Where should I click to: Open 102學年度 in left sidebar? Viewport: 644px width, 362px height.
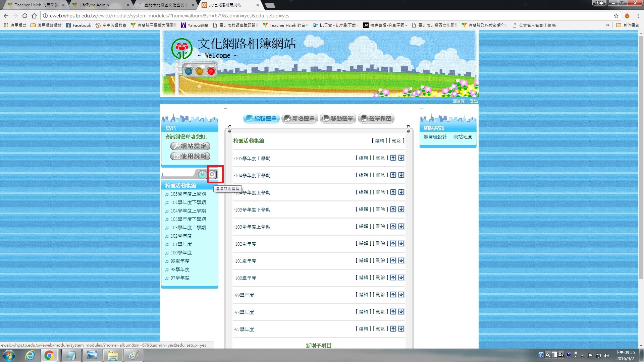[181, 236]
